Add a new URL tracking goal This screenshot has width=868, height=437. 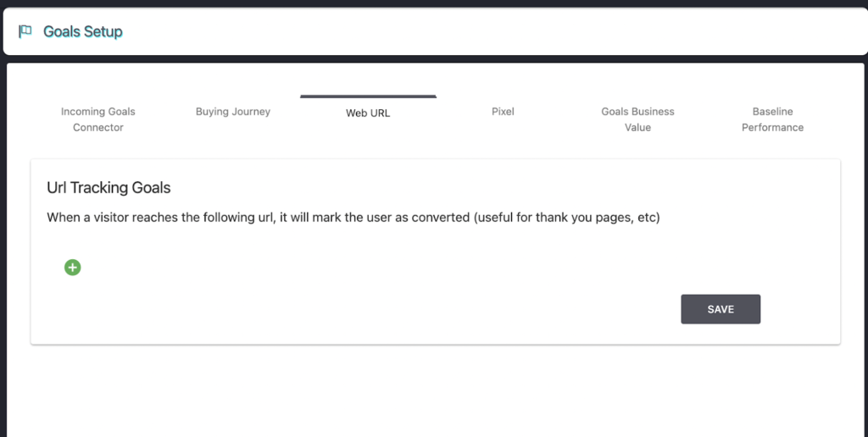pyautogui.click(x=73, y=268)
